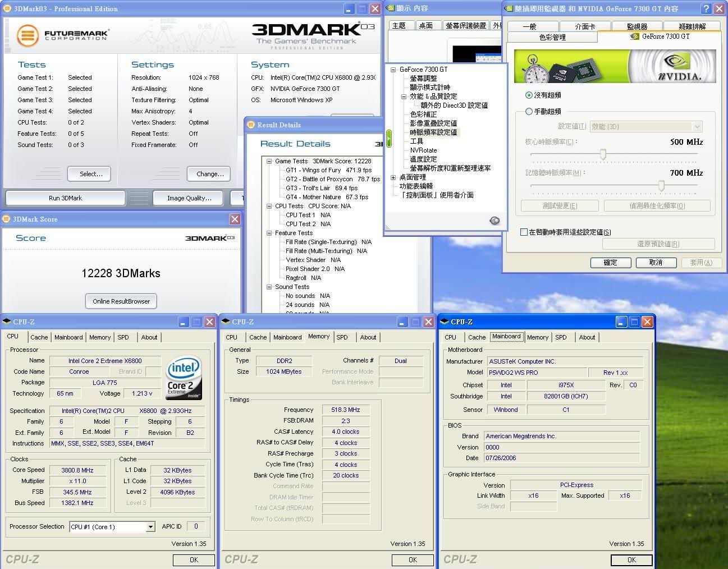
Task: Click the Result Details window's title icon
Action: [251, 125]
